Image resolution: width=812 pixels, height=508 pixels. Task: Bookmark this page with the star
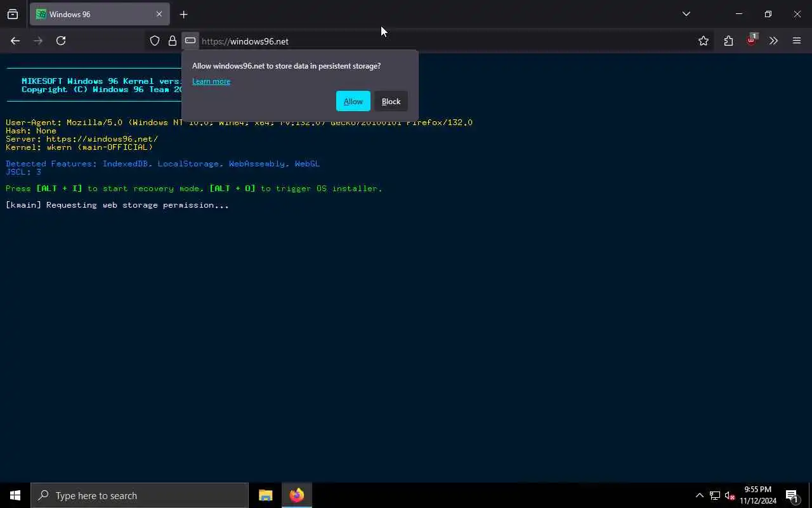point(704,41)
